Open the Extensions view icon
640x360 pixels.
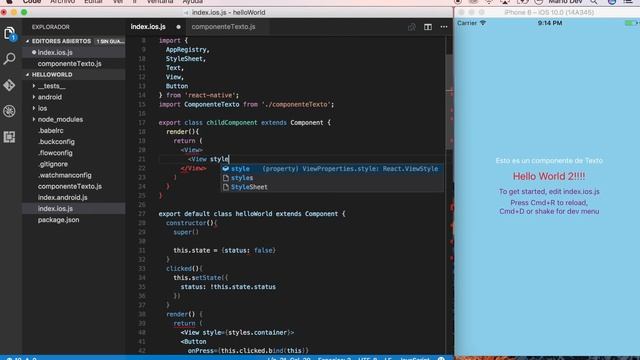click(9, 137)
